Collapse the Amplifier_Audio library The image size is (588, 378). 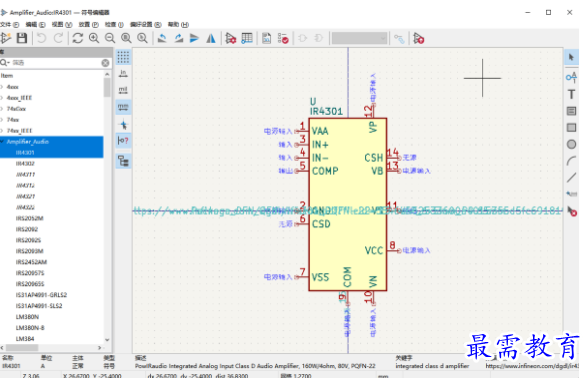click(x=2, y=141)
